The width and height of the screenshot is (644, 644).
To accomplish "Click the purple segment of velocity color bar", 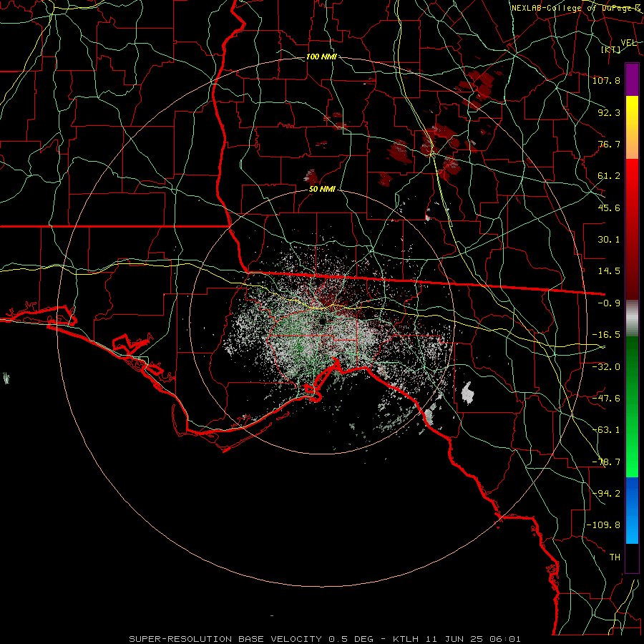I will click(x=632, y=79).
